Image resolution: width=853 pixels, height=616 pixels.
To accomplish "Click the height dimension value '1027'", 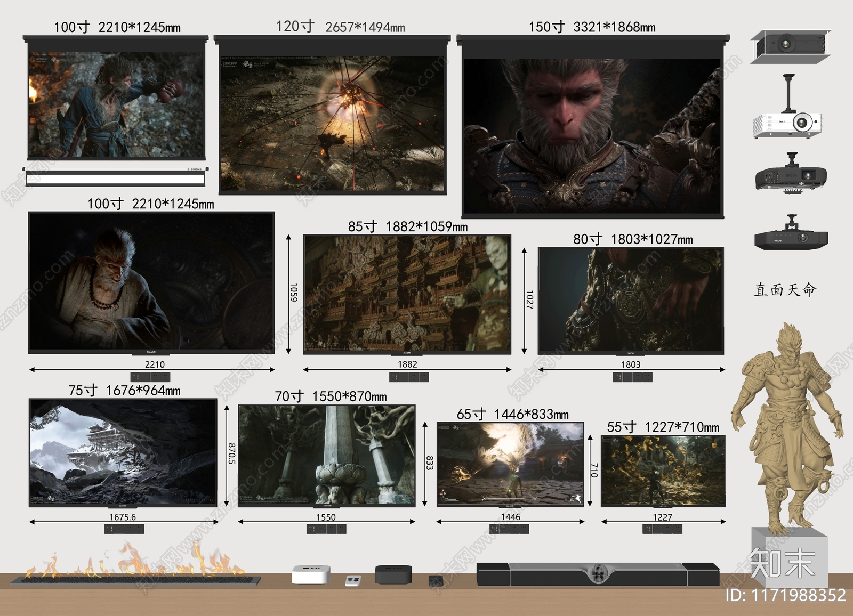I will [529, 300].
